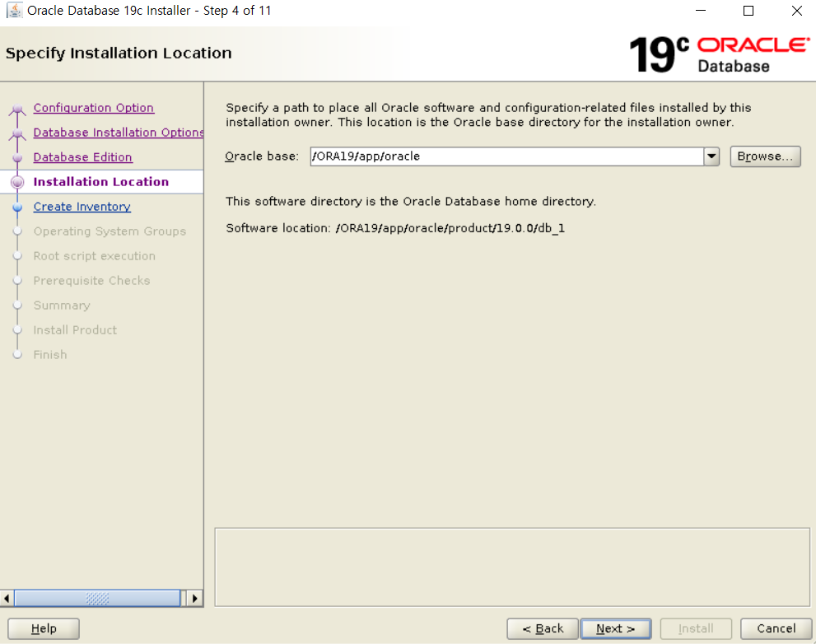
Task: Click the Root script execution step bullet
Action: coord(17,256)
